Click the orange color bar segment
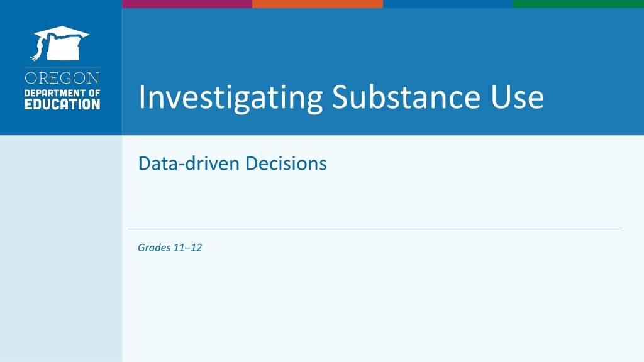The width and height of the screenshot is (644, 362). click(318, 4)
